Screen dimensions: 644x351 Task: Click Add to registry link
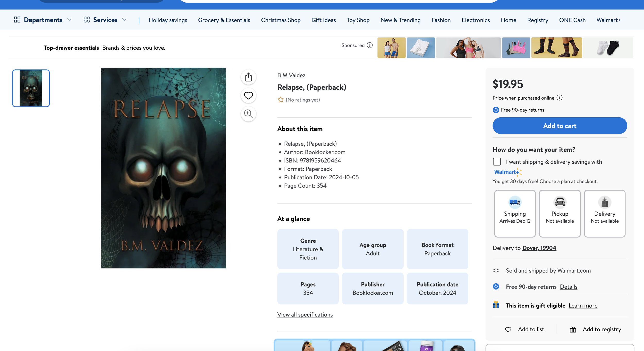pyautogui.click(x=602, y=329)
